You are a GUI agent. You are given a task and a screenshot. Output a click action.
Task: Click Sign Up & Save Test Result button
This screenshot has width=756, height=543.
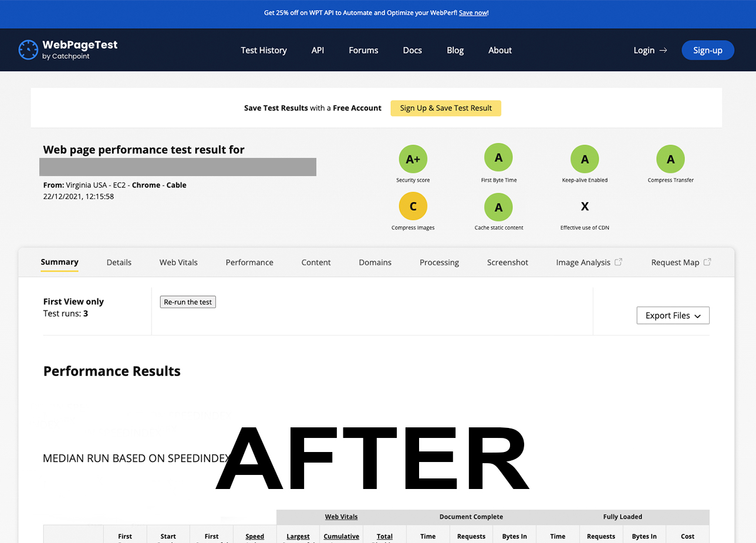(x=446, y=108)
